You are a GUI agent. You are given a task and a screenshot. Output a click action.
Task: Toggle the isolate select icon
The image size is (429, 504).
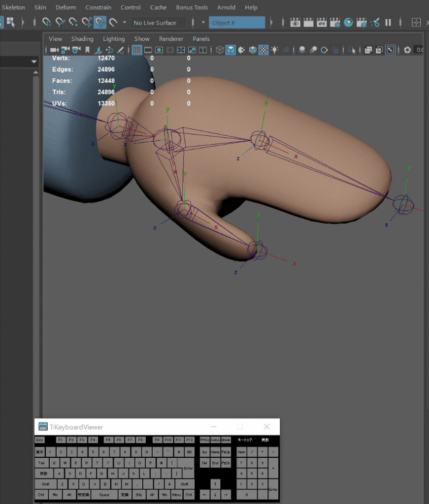[x=352, y=50]
